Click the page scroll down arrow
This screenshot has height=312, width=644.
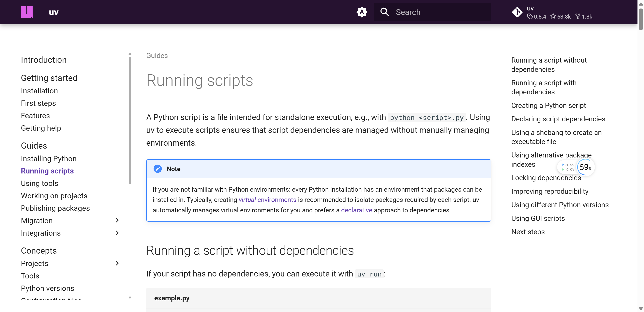(641, 308)
